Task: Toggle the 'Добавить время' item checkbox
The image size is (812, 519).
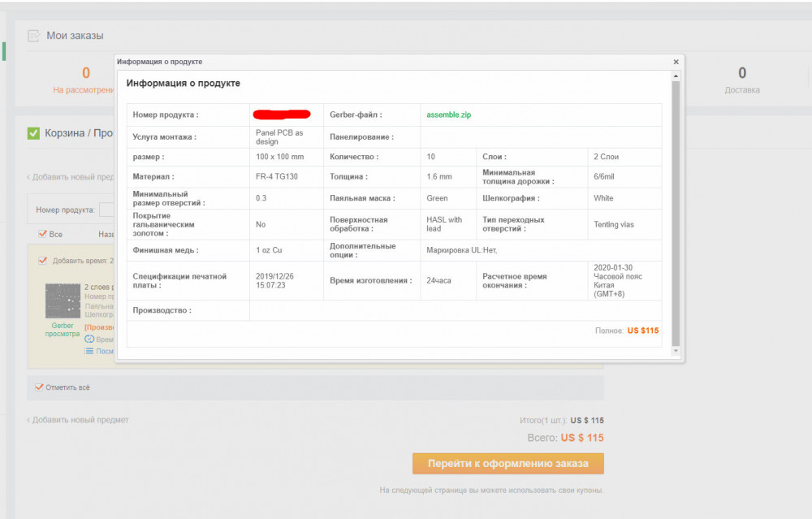Action: click(x=42, y=261)
